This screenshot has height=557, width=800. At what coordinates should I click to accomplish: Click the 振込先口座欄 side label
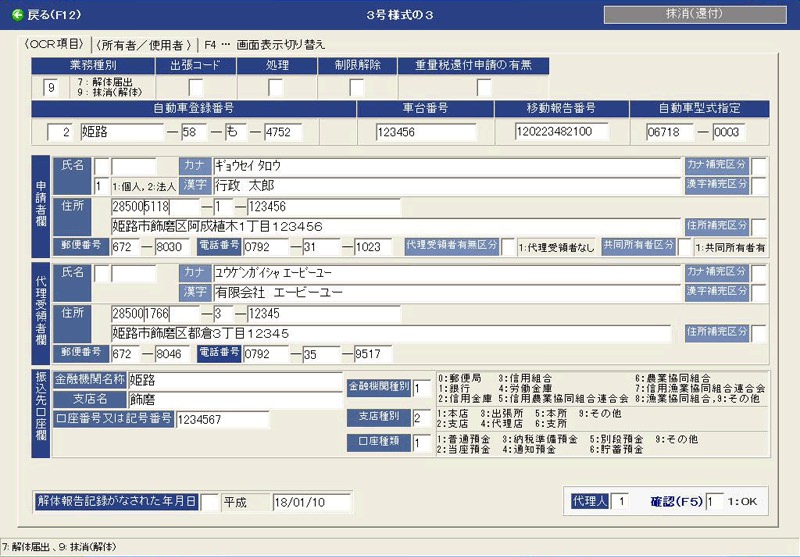point(41,414)
